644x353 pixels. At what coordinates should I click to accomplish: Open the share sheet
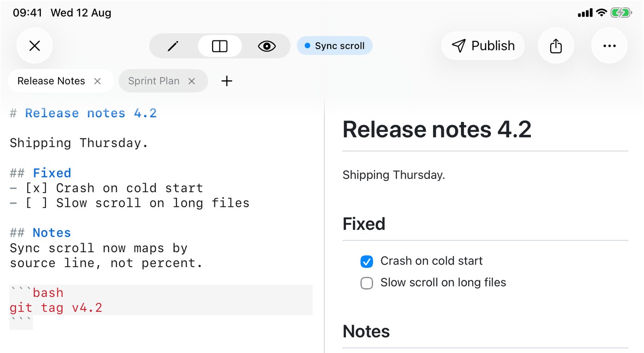pos(556,46)
